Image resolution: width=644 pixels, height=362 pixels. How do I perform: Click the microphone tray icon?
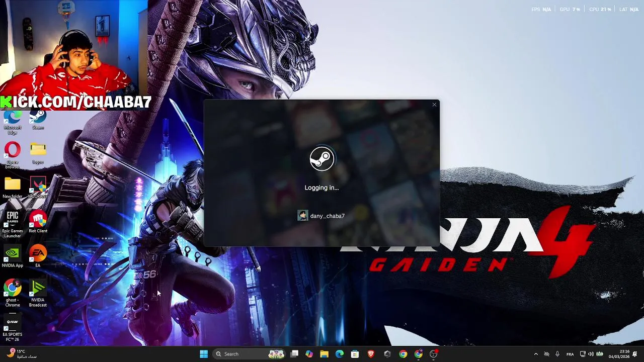coord(557,354)
